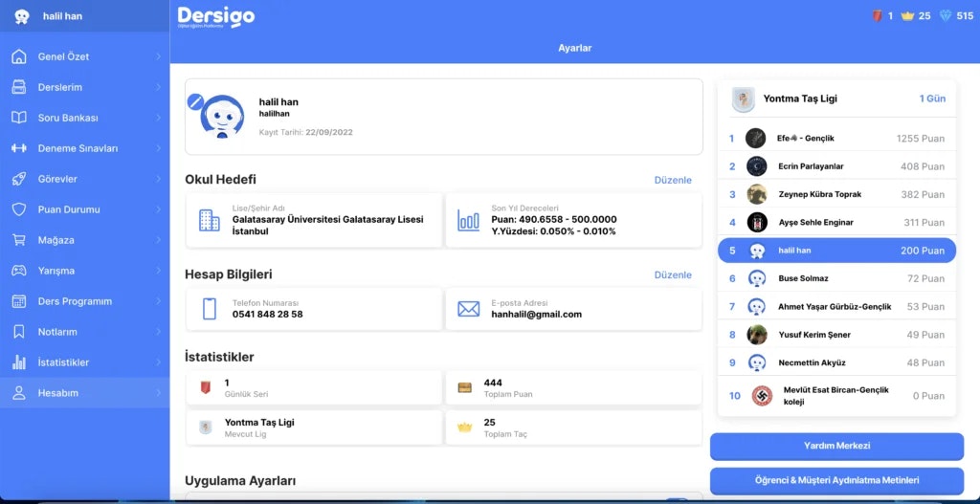Click the phone icon in Hesap Bilgileri
The width and height of the screenshot is (980, 504).
coord(210,309)
